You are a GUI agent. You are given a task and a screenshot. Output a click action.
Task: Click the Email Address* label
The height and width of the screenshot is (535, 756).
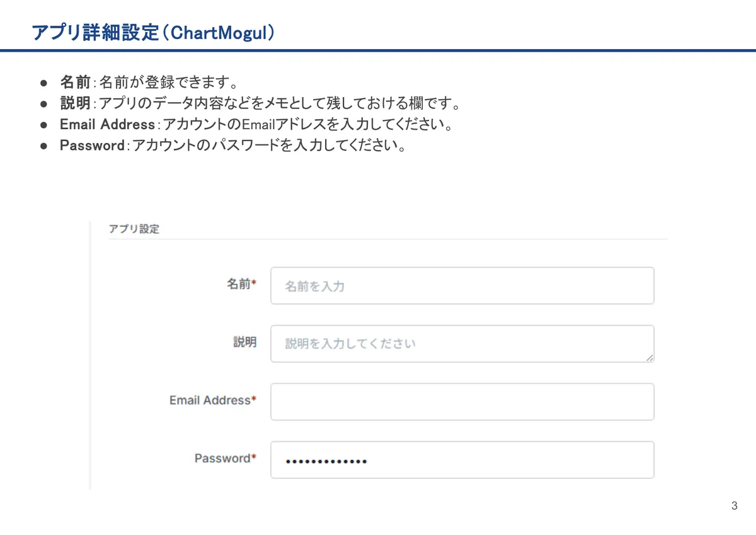click(x=213, y=400)
